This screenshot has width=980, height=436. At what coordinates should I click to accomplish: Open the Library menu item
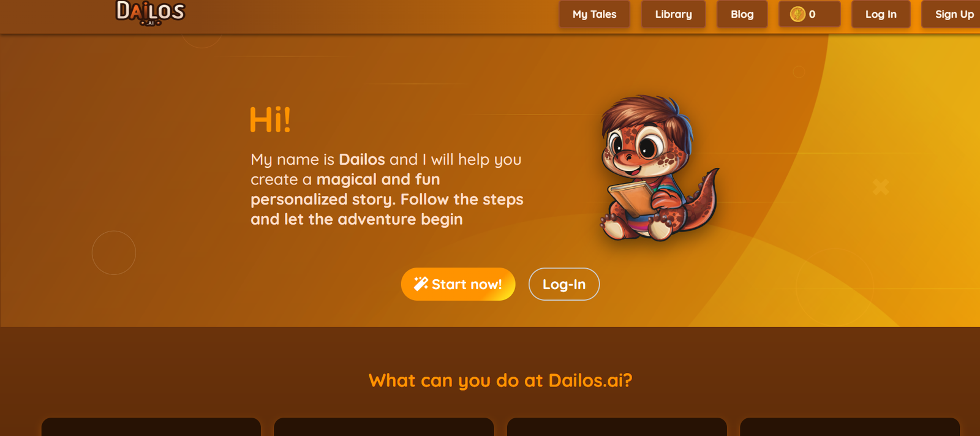coord(673,14)
